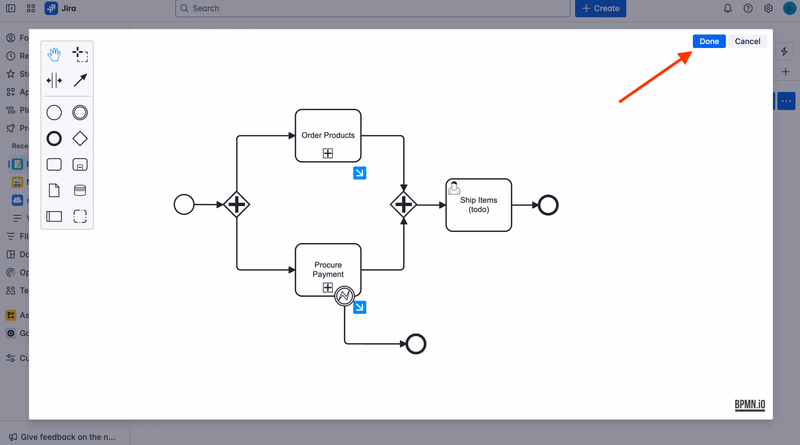The width and height of the screenshot is (800, 445).
Task: Open Jira settings gear
Action: pos(768,8)
